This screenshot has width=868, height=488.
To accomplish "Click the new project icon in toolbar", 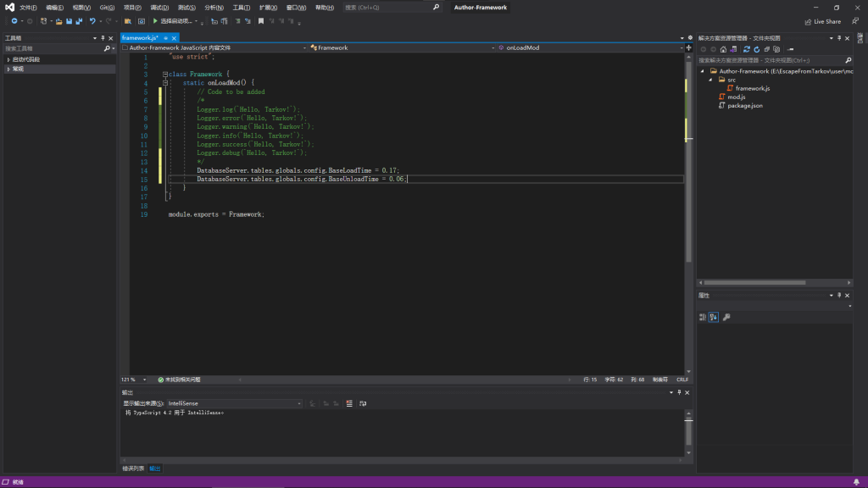I will (44, 21).
